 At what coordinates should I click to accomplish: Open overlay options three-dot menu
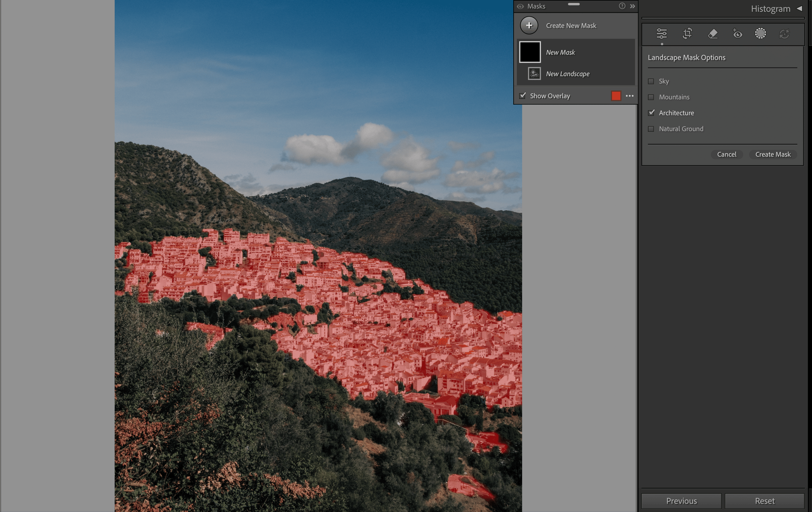tap(630, 96)
